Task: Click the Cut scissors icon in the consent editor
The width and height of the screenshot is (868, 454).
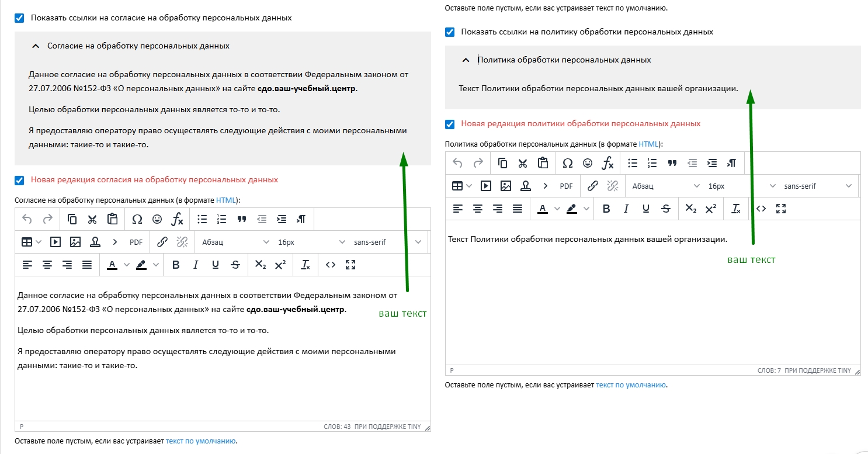Action: click(x=92, y=219)
